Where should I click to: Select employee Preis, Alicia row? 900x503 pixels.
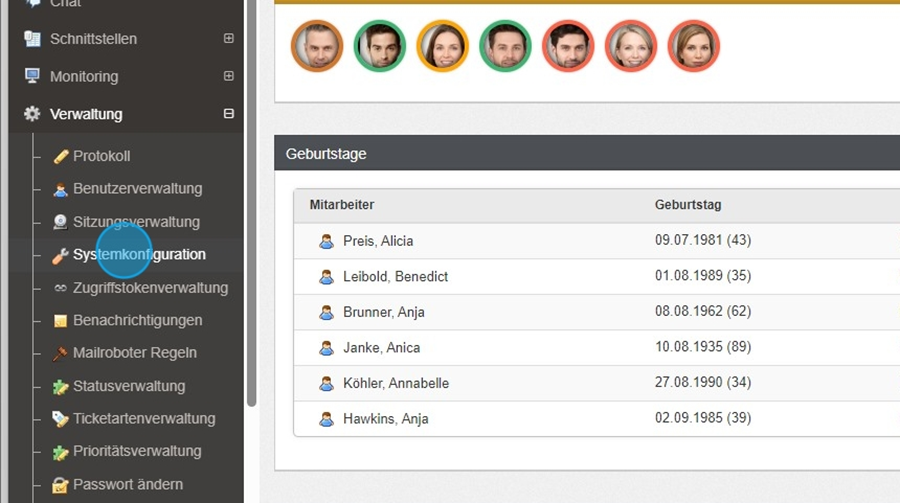point(377,241)
